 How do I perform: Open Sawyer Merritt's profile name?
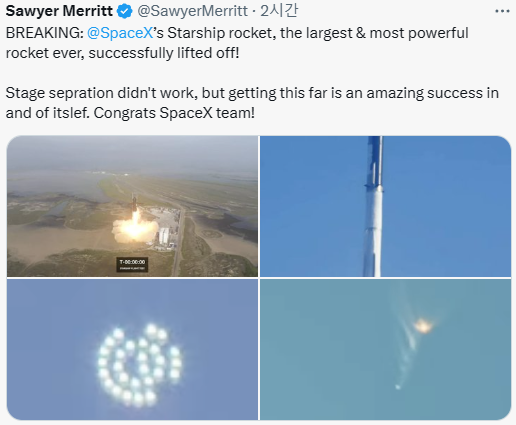(x=59, y=11)
